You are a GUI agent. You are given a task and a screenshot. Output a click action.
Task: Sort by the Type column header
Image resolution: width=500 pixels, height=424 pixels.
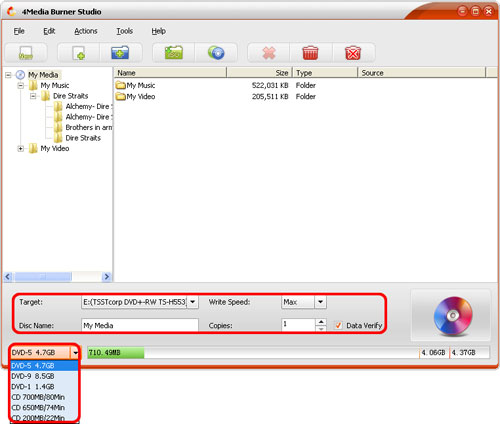tap(325, 73)
